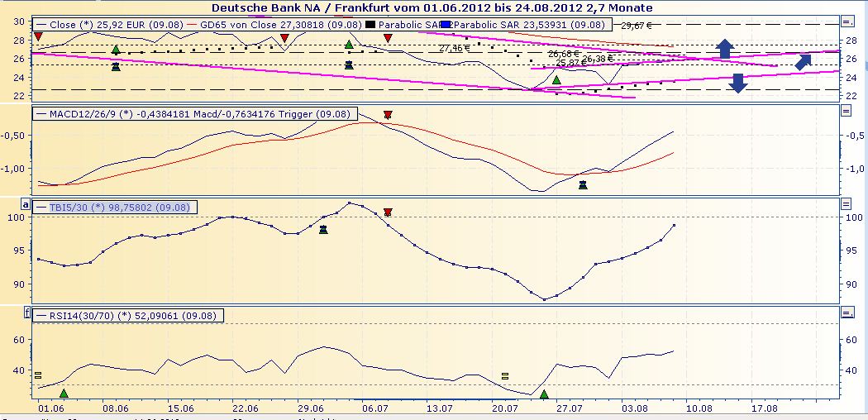Click the 15.06 date axis label

coord(180,408)
